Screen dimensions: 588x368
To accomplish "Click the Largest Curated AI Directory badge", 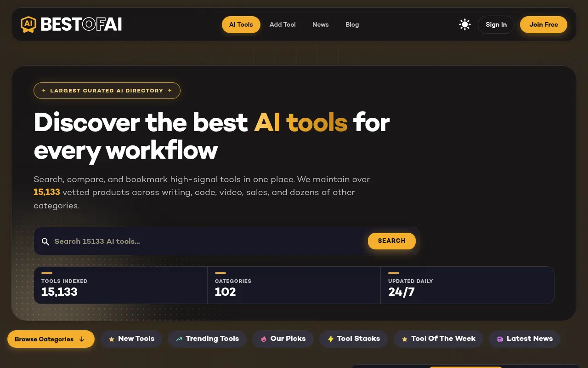I will [107, 91].
